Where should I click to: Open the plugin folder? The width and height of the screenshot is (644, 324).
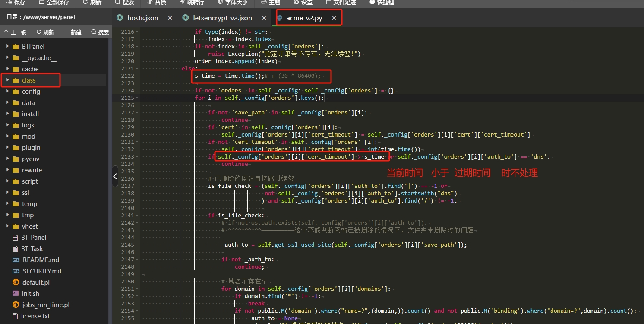(x=31, y=147)
